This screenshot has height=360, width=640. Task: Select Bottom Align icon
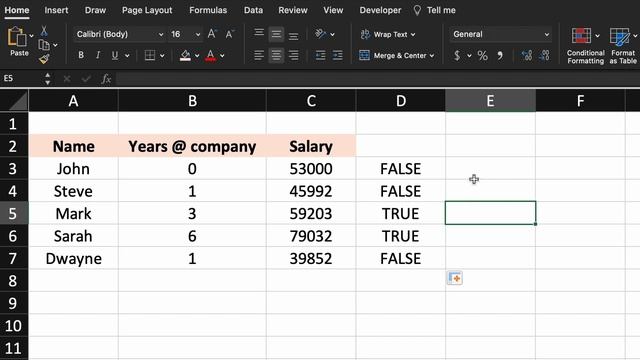pyautogui.click(x=293, y=35)
